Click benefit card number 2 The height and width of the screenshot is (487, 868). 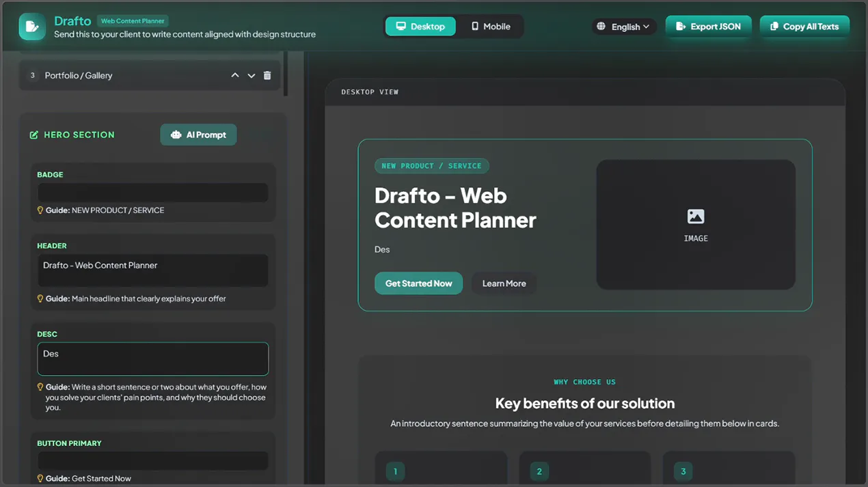point(585,469)
